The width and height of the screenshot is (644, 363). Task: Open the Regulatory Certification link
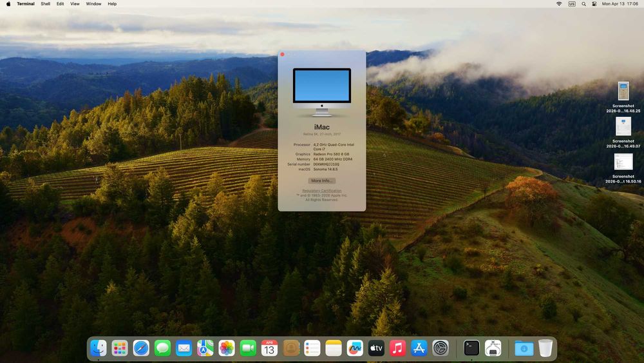[322, 191]
